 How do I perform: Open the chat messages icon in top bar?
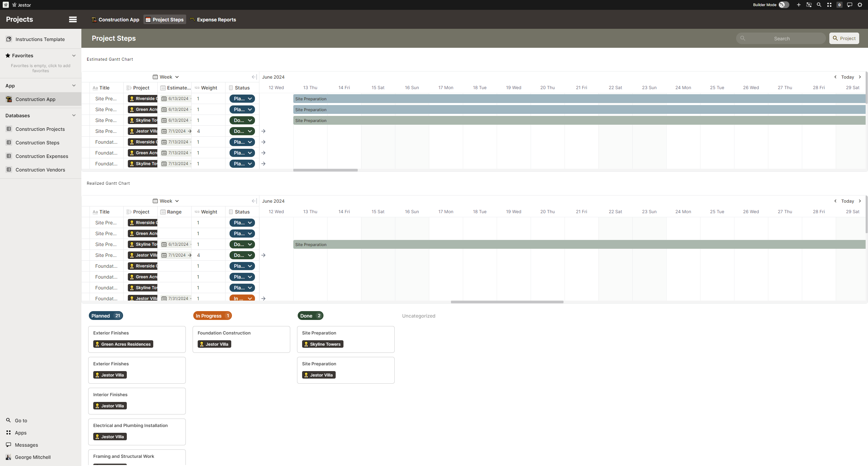tap(849, 5)
